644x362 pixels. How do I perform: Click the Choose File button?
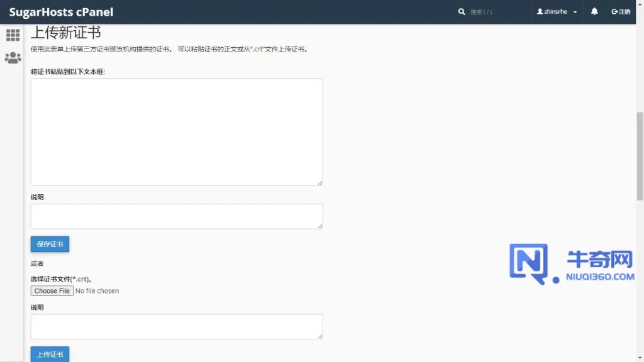(52, 290)
